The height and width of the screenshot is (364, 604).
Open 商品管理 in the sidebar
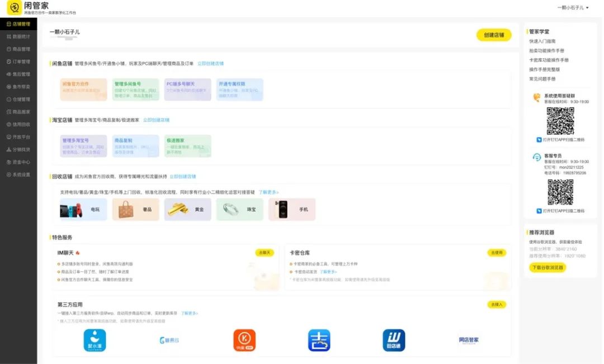[x=18, y=49]
